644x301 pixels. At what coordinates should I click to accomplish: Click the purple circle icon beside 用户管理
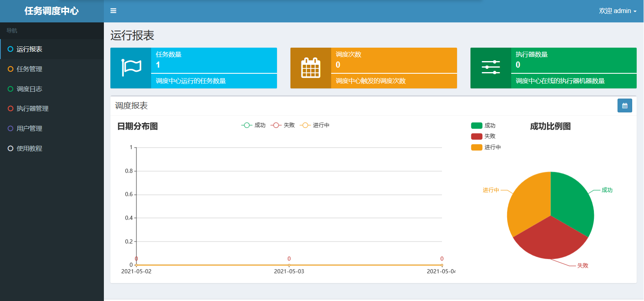click(x=11, y=128)
